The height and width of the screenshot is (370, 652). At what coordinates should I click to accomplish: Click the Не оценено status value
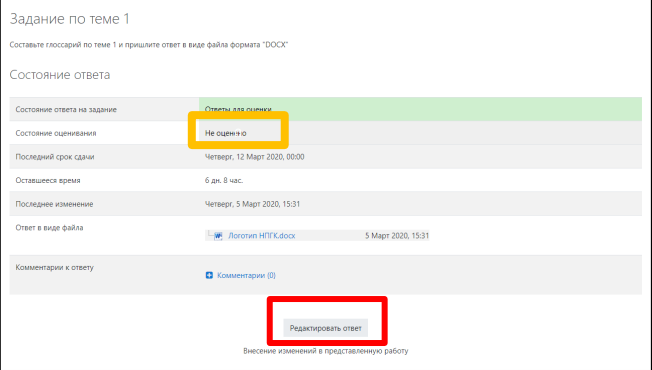[x=225, y=133]
